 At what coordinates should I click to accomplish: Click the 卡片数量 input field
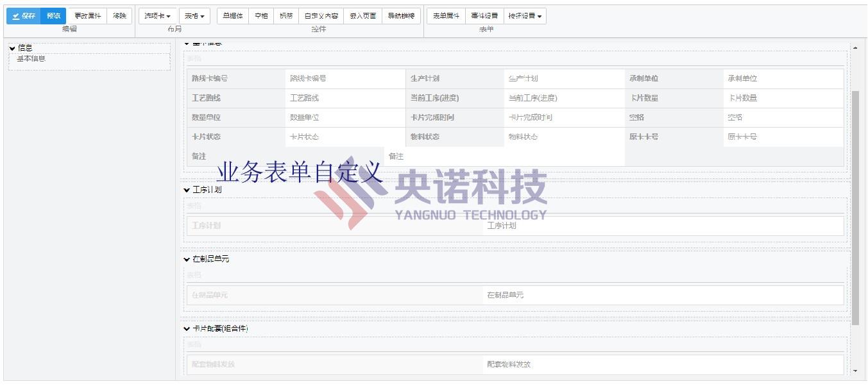point(783,98)
